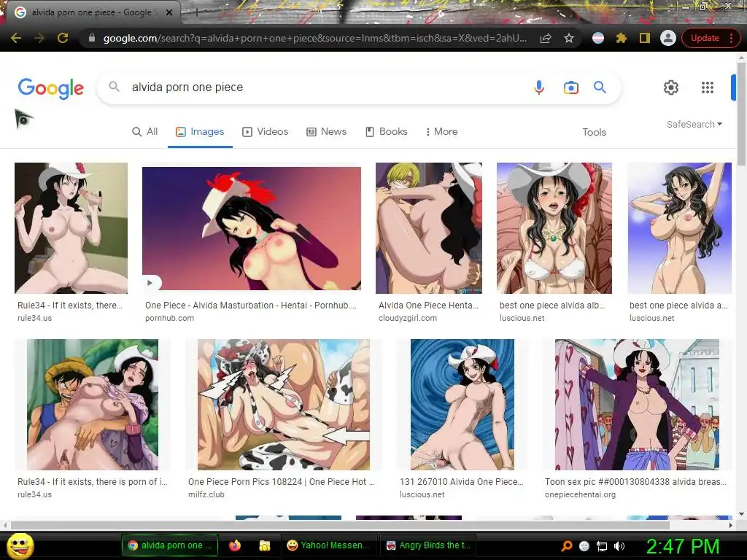The image size is (747, 560).
Task: Click inside the Google search box
Action: click(x=329, y=87)
